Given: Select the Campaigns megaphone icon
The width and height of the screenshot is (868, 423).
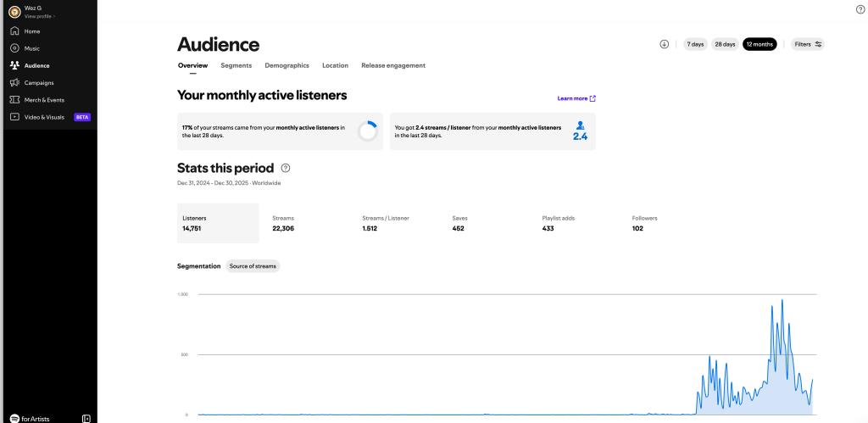Looking at the screenshot, I should point(15,82).
